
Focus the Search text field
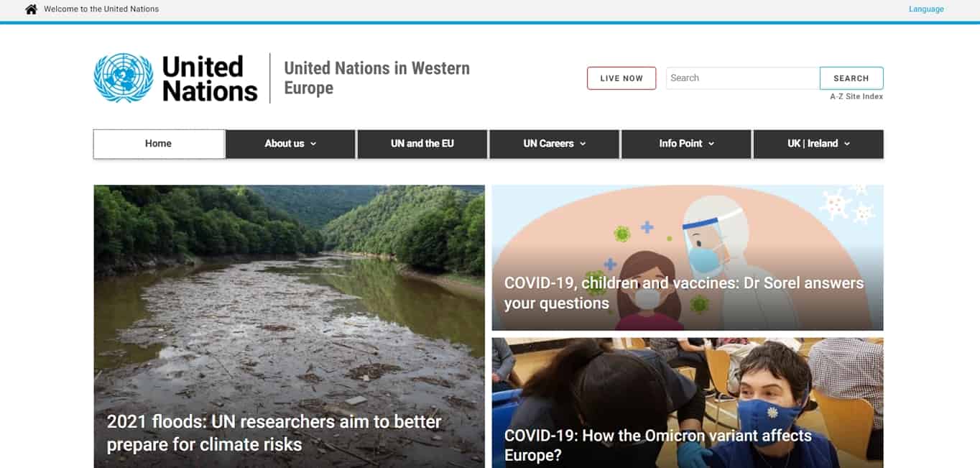[x=743, y=78]
